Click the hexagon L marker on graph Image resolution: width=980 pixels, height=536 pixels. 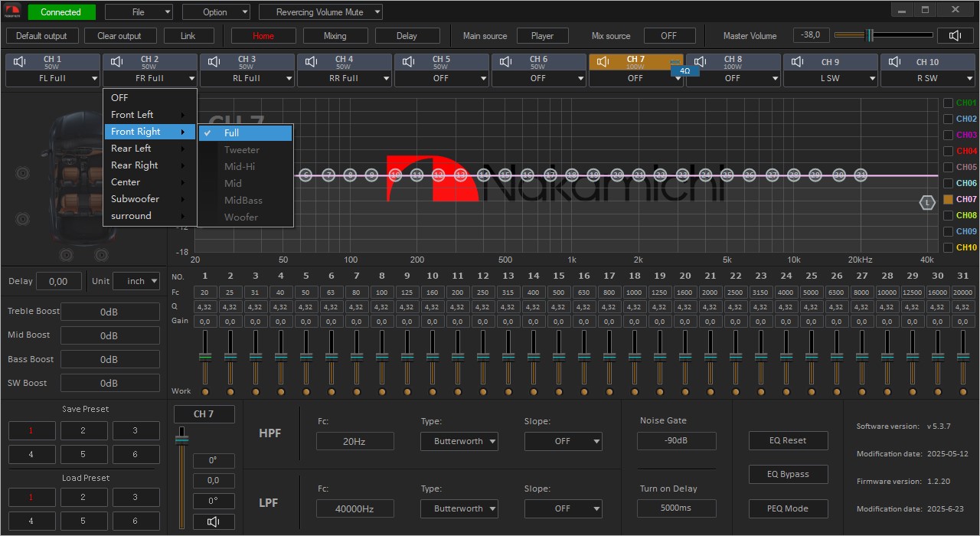927,203
